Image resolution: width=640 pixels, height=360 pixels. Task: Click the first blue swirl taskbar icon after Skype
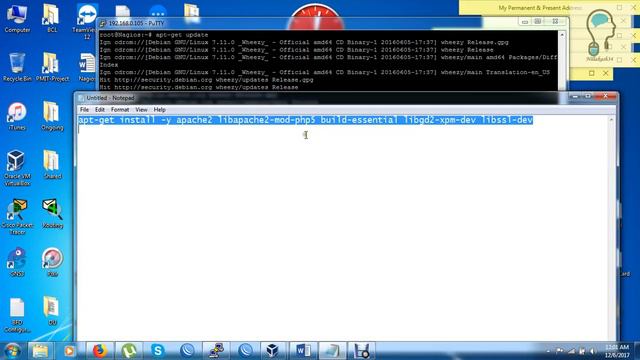coord(187,351)
